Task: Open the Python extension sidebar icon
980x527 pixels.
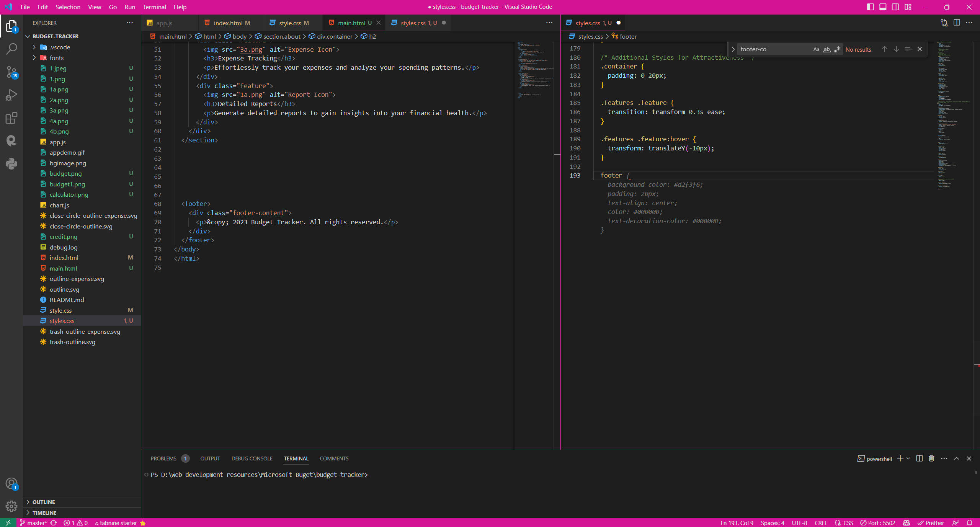Action: click(11, 164)
